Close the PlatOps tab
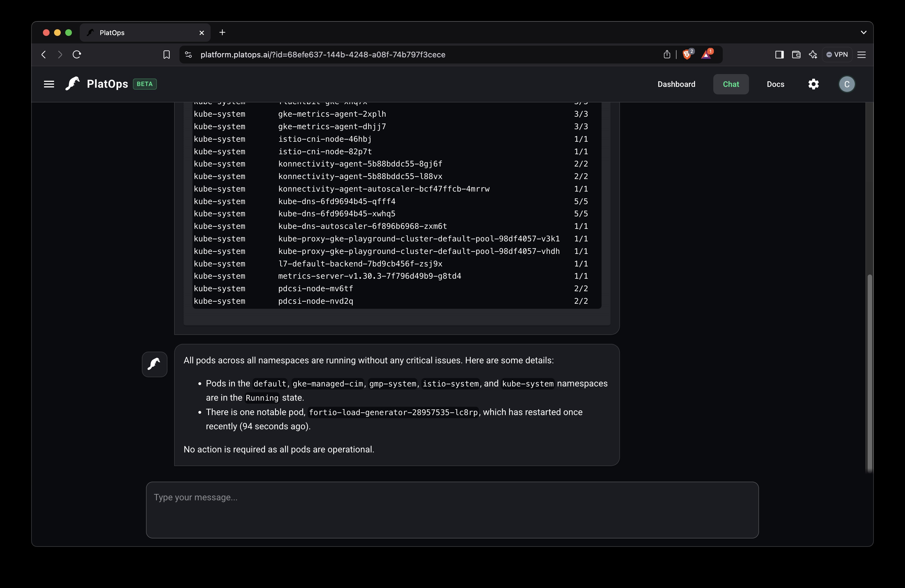The image size is (905, 588). click(201, 33)
